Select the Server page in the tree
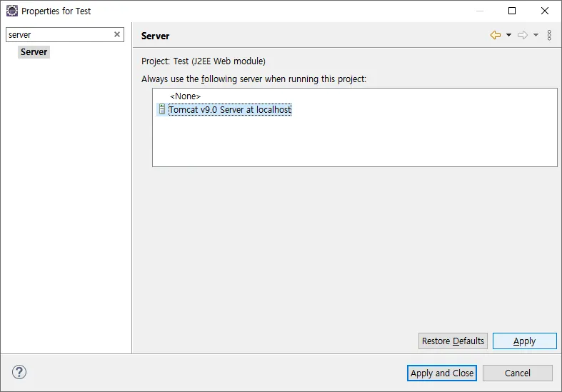 pos(34,52)
